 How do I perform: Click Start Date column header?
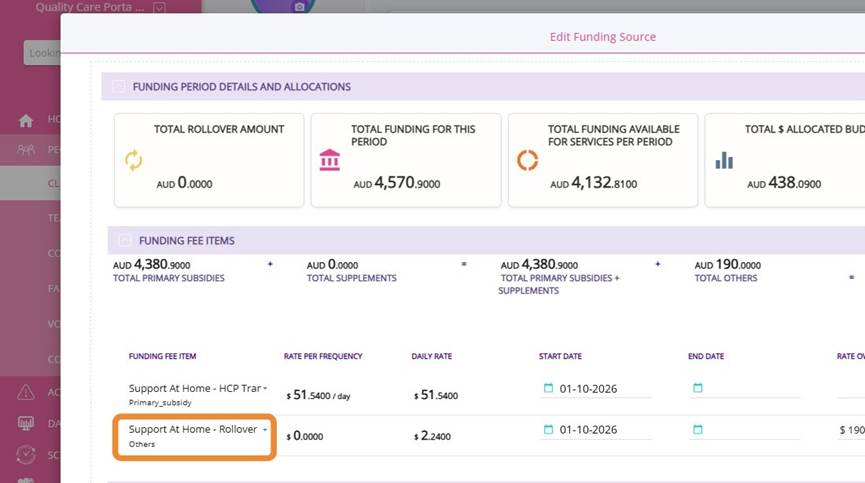tap(560, 356)
